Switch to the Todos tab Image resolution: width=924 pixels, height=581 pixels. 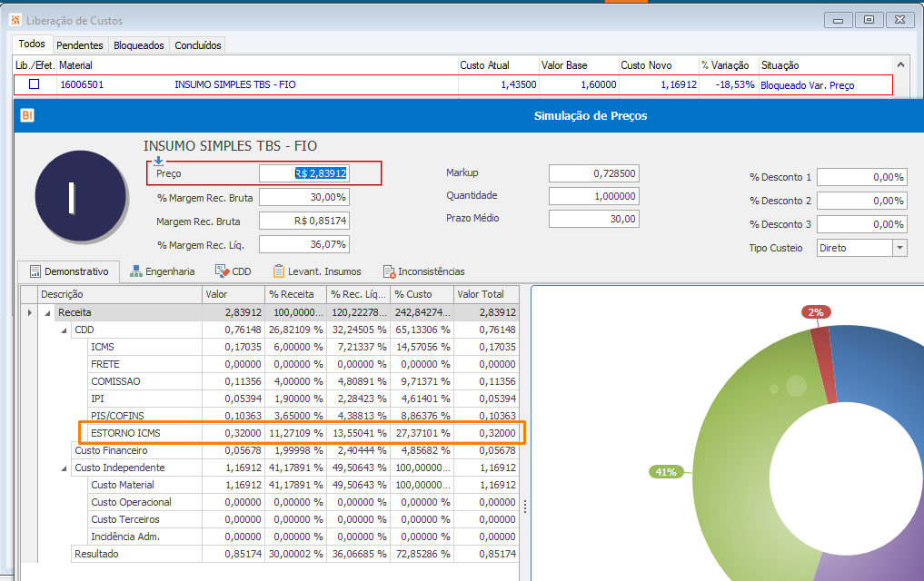pyautogui.click(x=32, y=44)
